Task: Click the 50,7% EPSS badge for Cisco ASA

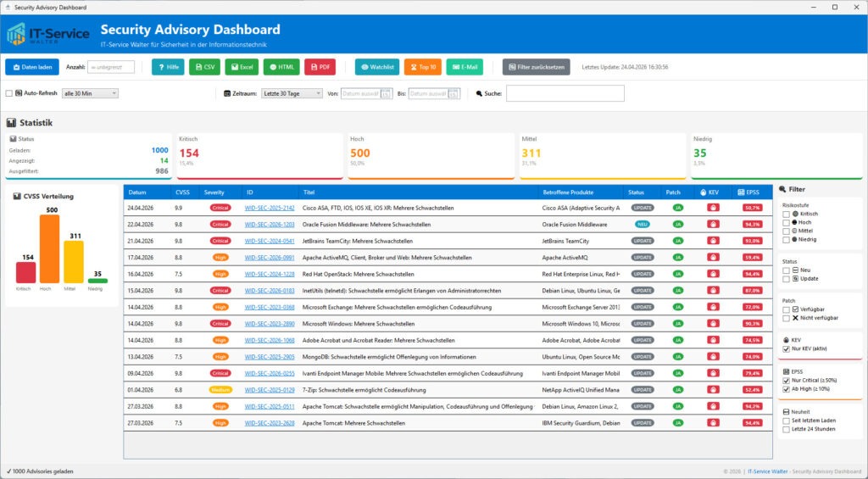Action: pyautogui.click(x=753, y=208)
